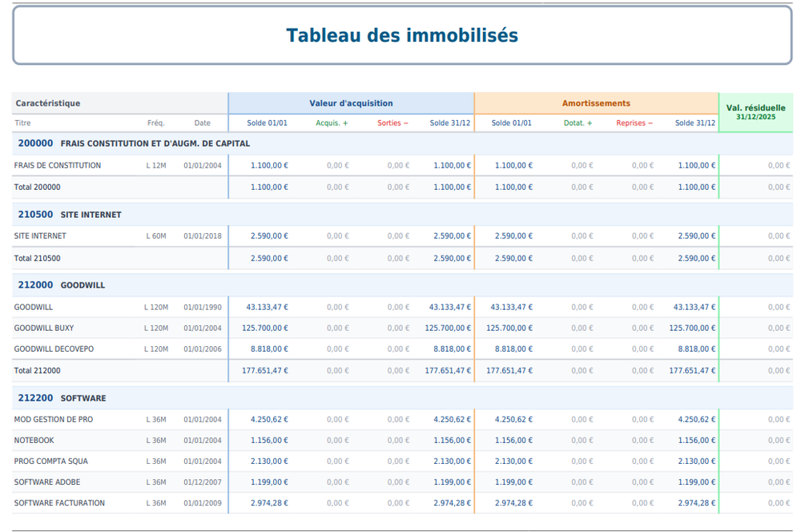Click the 'Total 212000' row label
The height and width of the screenshot is (532, 801).
37,370
